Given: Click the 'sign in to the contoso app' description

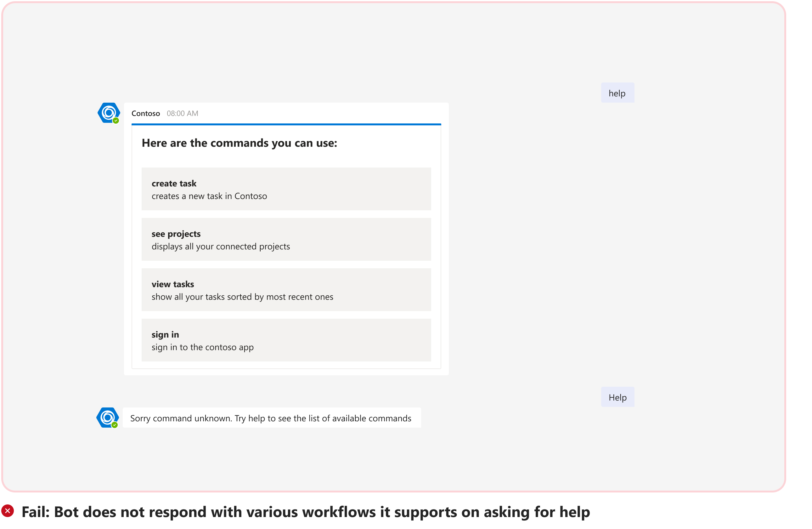Looking at the screenshot, I should point(203,347).
